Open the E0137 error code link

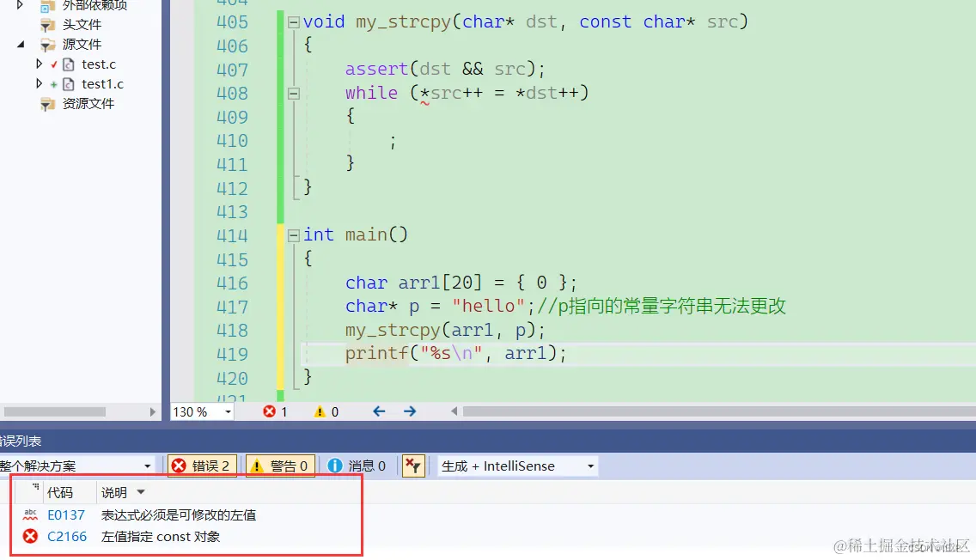66,515
